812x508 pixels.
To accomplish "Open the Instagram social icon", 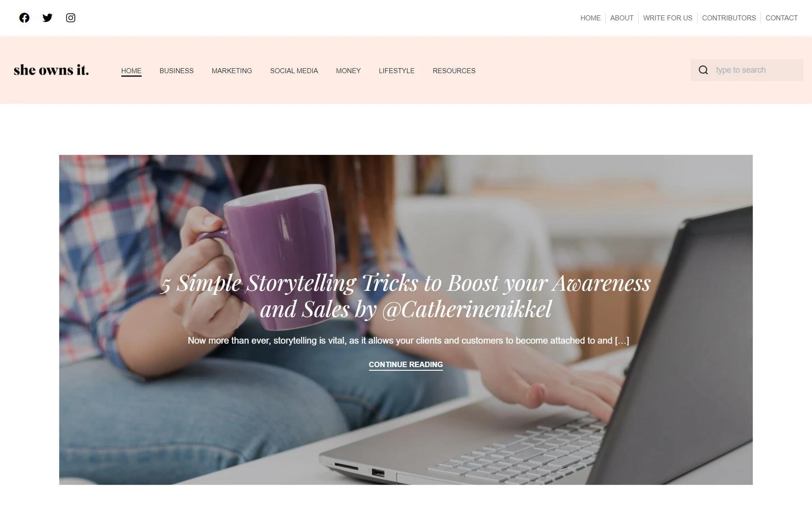I will point(70,18).
